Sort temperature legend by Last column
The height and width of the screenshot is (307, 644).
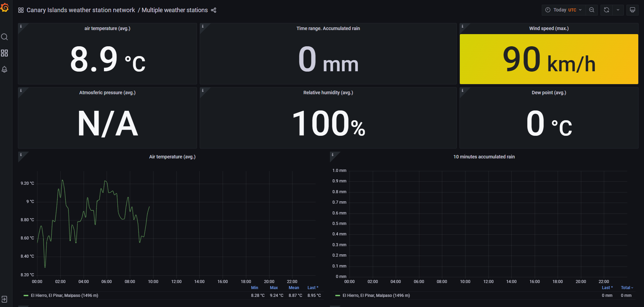tap(313, 288)
